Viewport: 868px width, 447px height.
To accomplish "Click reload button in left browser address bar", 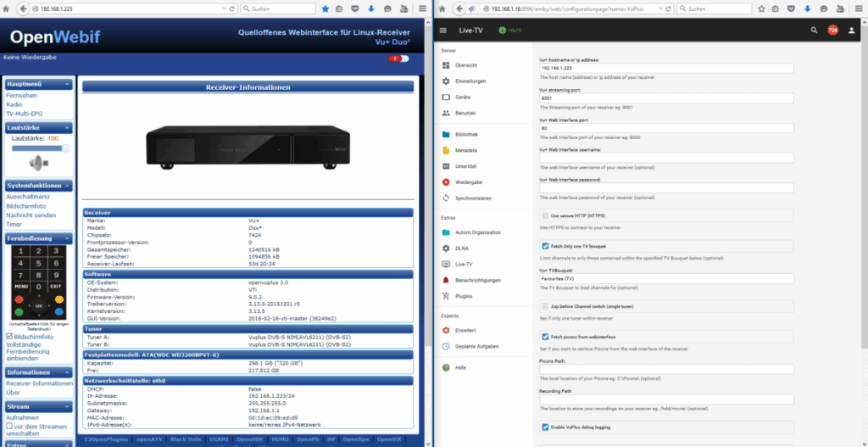I will [x=232, y=9].
